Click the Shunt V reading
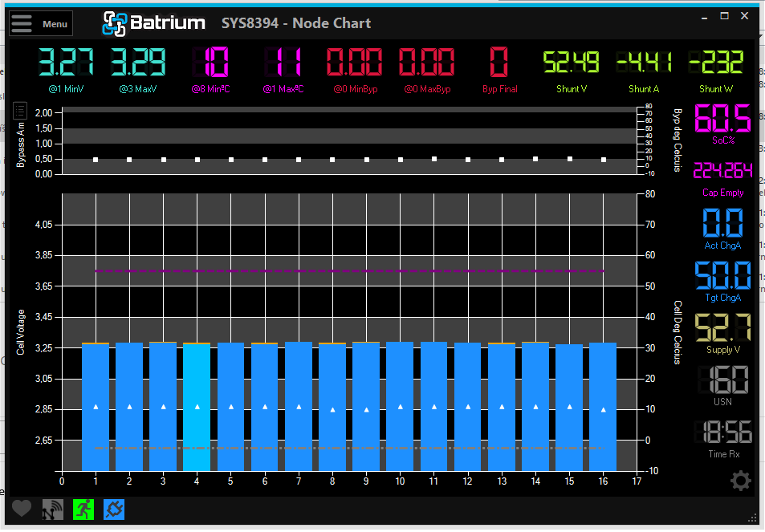This screenshot has width=765, height=532. click(x=571, y=63)
